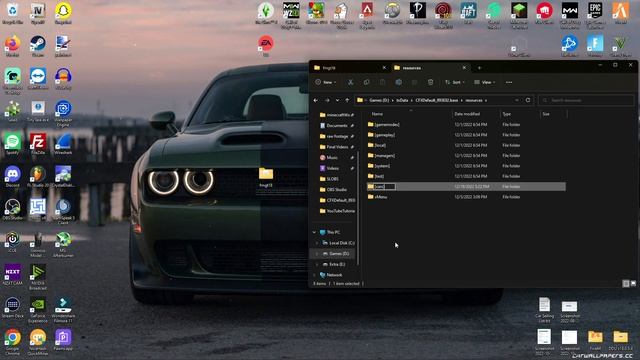Expand Extra (E:) tree node
Image resolution: width=640 pixels, height=360 pixels.
click(317, 264)
